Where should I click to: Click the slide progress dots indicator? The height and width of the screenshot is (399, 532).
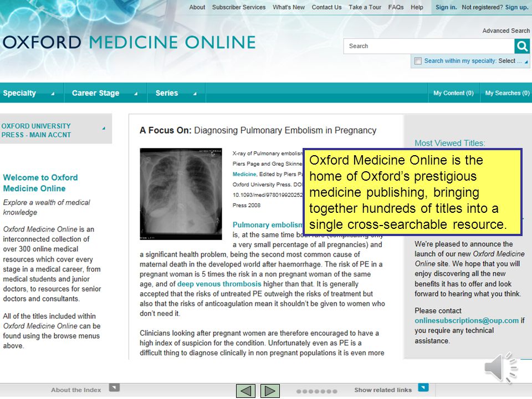point(316,391)
